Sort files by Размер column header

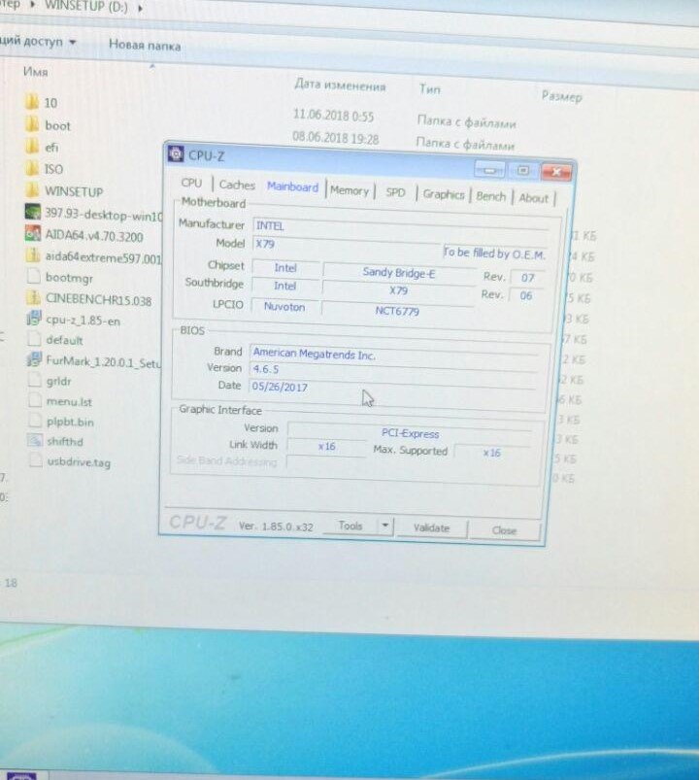pos(562,96)
